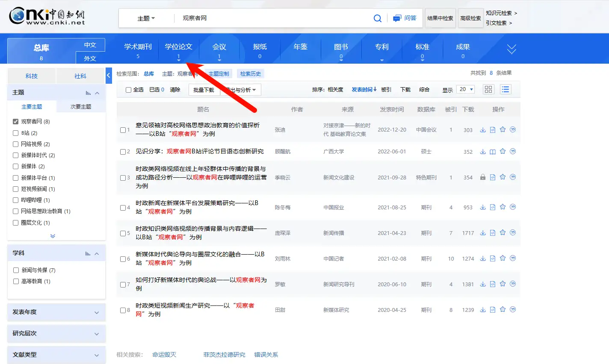Open the 主题 search field dropdown

[x=146, y=18]
